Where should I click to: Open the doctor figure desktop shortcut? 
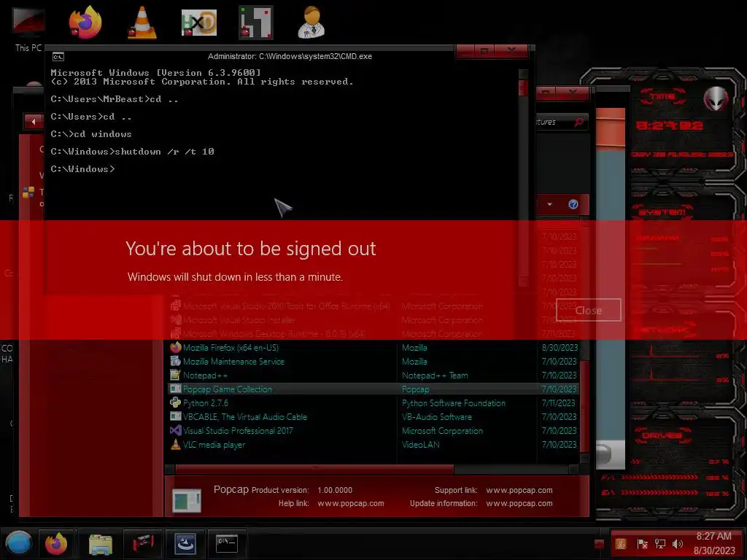pos(311,23)
